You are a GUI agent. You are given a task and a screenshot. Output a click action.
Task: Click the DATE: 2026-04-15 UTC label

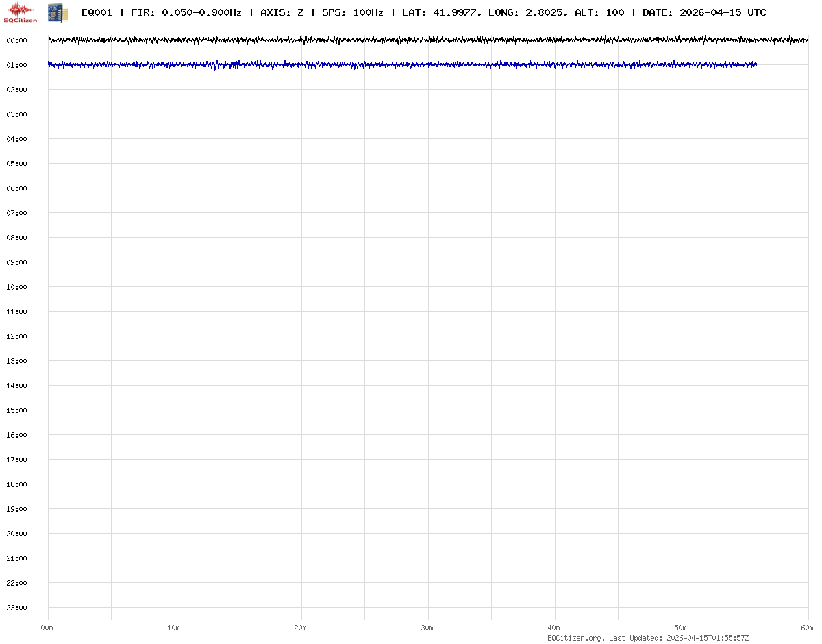(x=704, y=12)
